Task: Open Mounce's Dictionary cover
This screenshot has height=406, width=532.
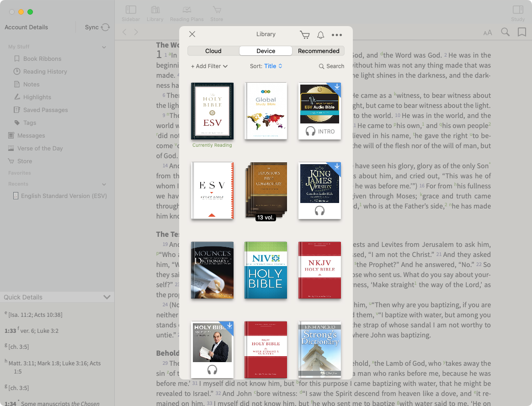Action: 212,270
